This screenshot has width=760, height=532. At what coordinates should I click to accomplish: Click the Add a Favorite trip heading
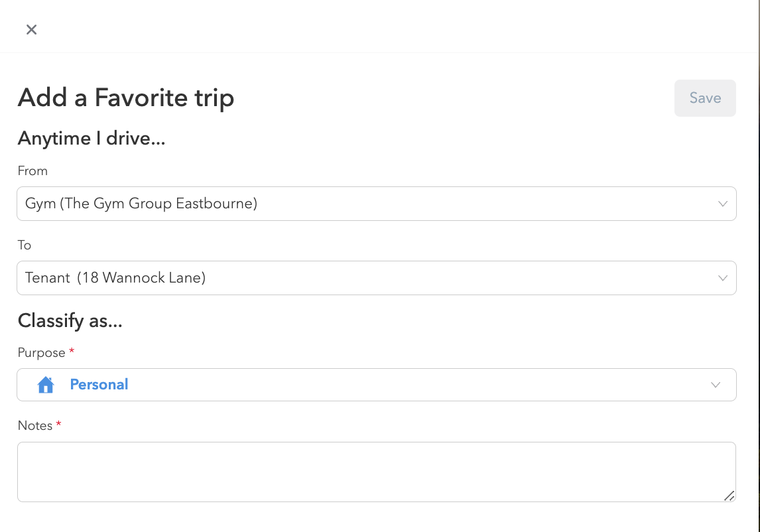[126, 98]
